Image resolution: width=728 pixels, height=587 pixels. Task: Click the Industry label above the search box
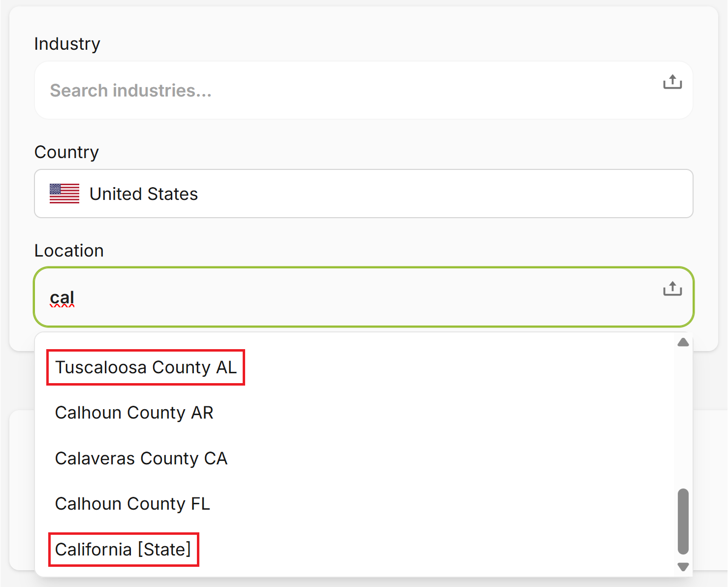point(67,43)
